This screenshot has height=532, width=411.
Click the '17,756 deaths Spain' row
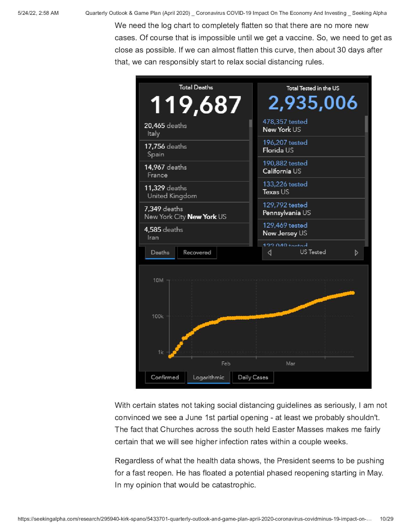coord(194,150)
